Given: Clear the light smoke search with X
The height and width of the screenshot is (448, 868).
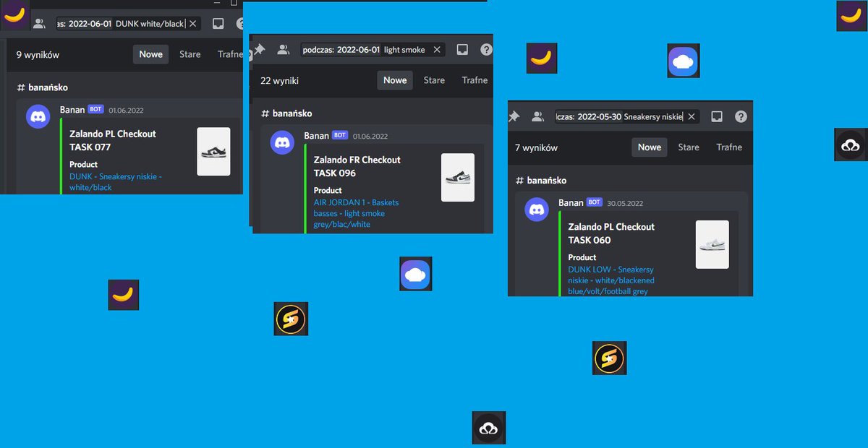Looking at the screenshot, I should (437, 50).
